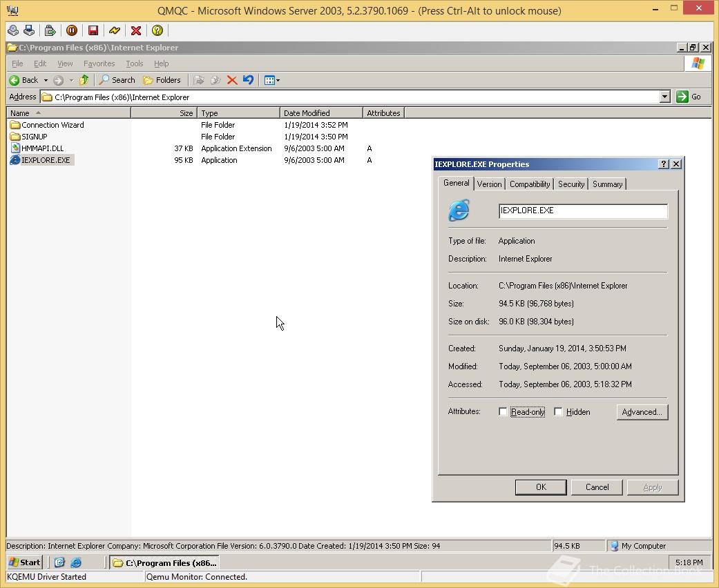Click the Program Files taskbar button
The height and width of the screenshot is (588, 719).
[164, 562]
